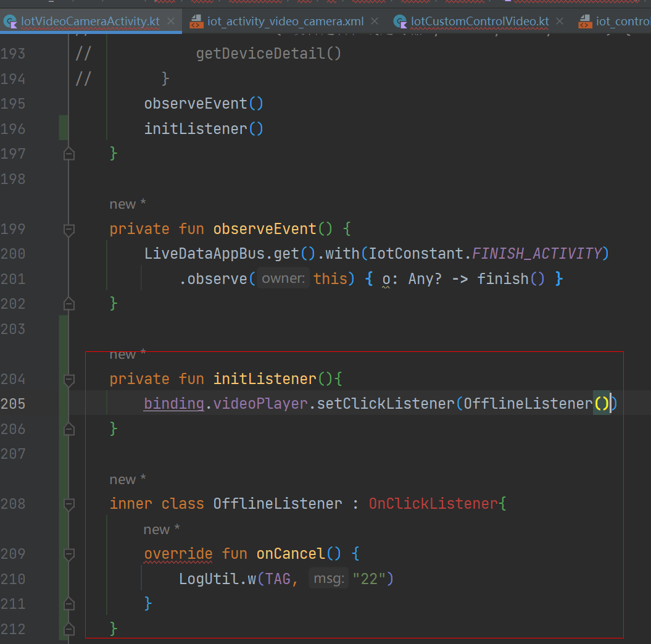Click the XML icon on the rightmost iot_contro tab
The width and height of the screenshot is (651, 644).
coord(585,20)
